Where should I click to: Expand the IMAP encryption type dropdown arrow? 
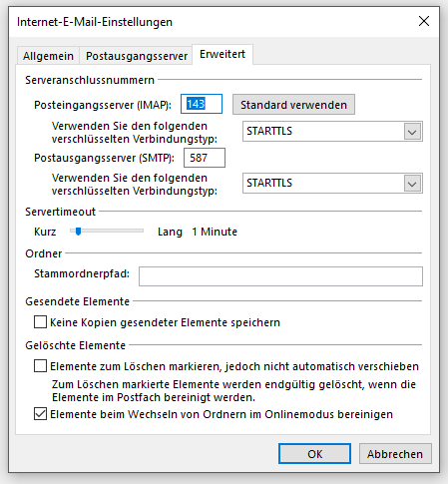point(412,132)
